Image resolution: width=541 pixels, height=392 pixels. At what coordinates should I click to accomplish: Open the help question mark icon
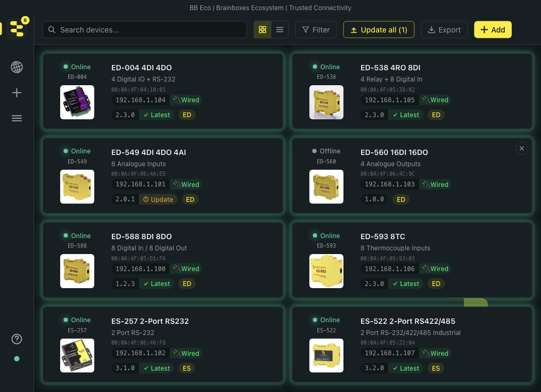pos(17,339)
